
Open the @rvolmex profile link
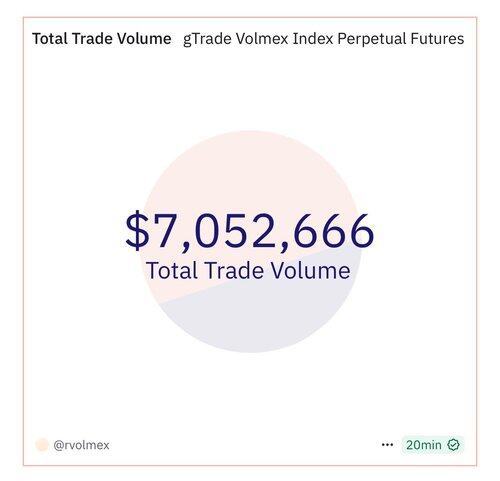81,445
